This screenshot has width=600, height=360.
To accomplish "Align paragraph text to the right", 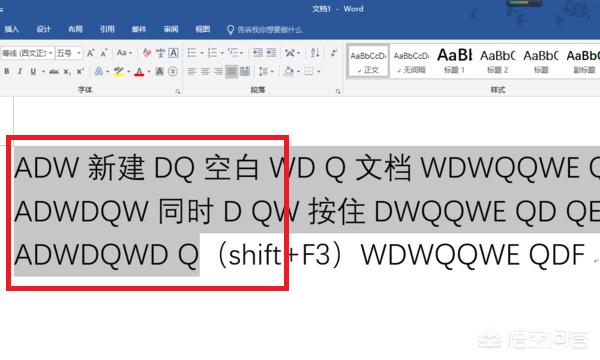I will click(218, 71).
